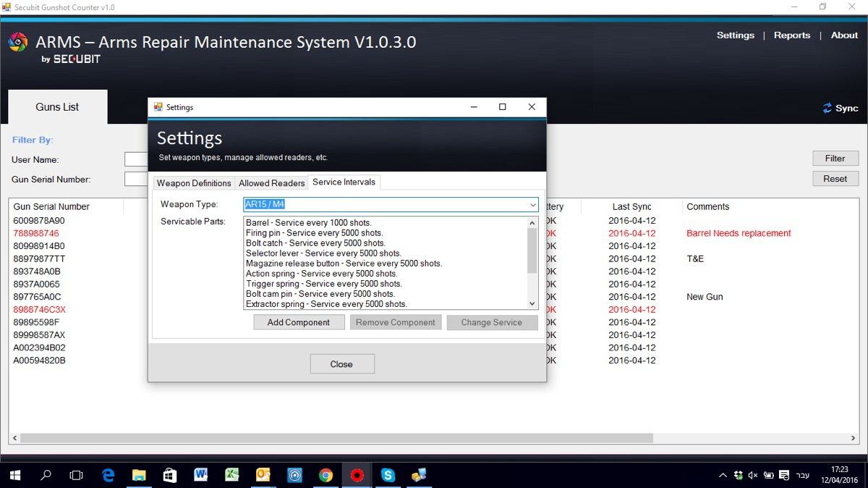Select the Barrel service entry in list
The height and width of the screenshot is (488, 868).
tap(309, 223)
